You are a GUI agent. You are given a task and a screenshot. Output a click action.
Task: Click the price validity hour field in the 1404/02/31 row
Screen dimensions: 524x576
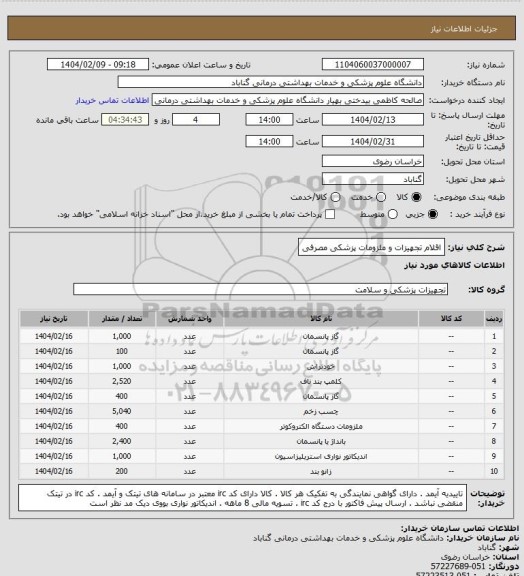click(269, 141)
